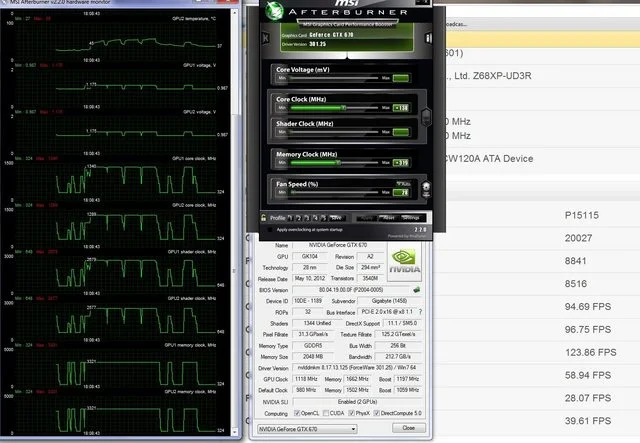Click the GPU-Z BIOS Version field
640x443 pixels.
point(351,290)
